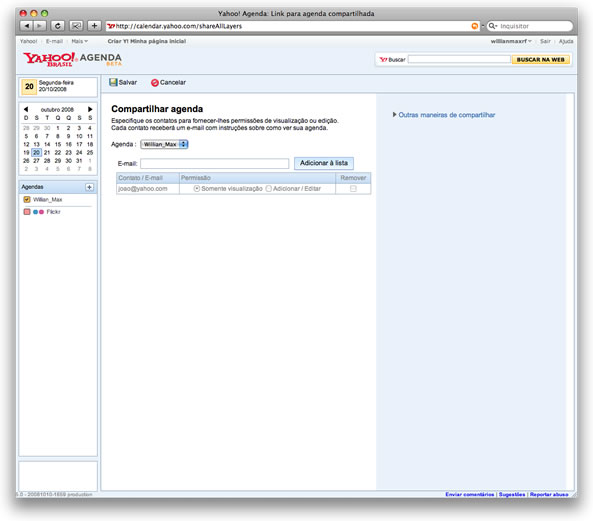Click the add bookmark plus button
The image size is (593, 521).
(94, 26)
